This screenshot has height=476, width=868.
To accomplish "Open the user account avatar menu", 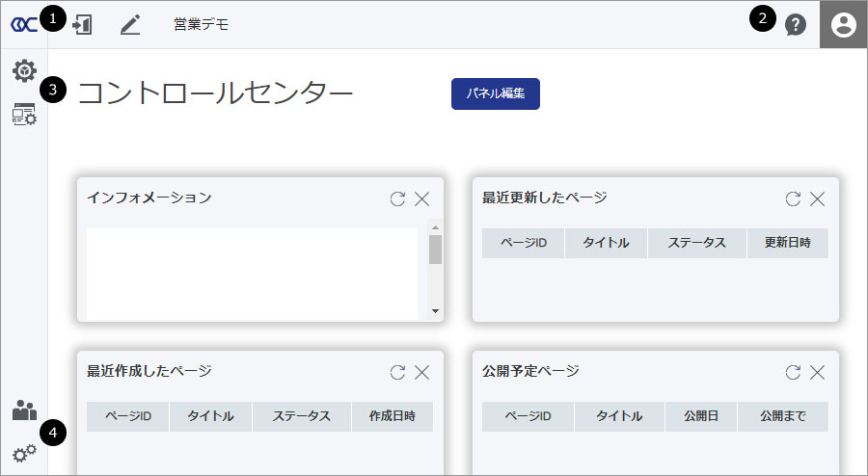I will 843,25.
